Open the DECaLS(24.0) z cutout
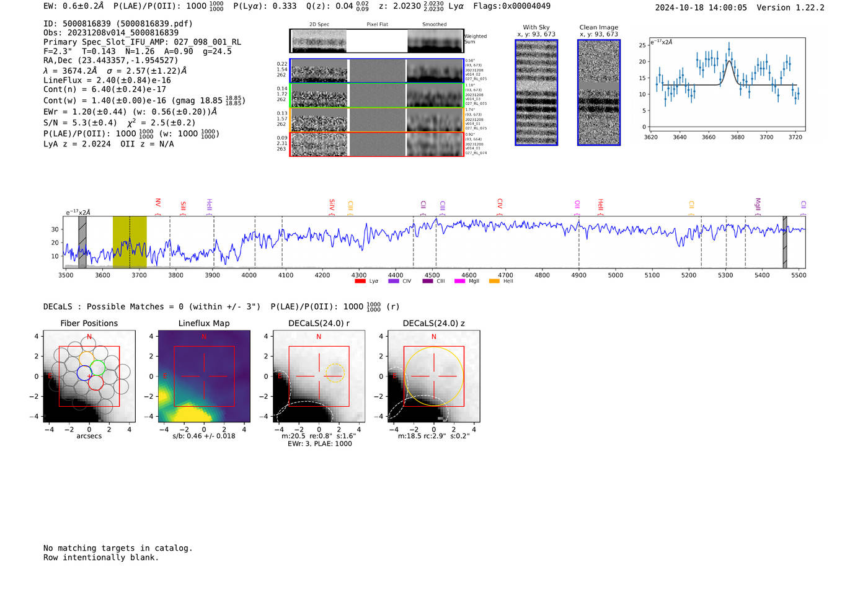The image size is (868, 591). pos(433,376)
